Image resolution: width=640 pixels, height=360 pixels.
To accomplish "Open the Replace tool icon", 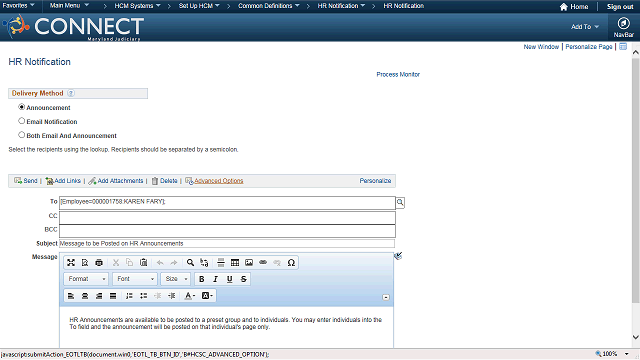I will [x=204, y=262].
